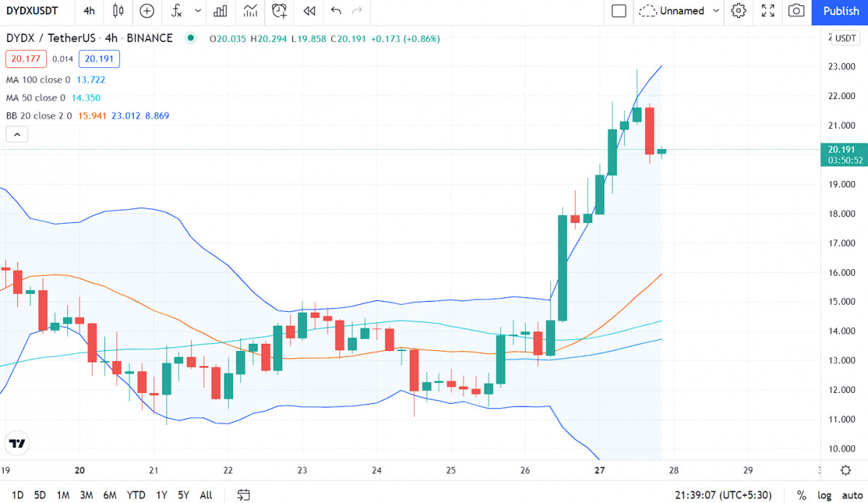Click the compare or add symbol icon
The image size is (868, 503).
tap(147, 11)
